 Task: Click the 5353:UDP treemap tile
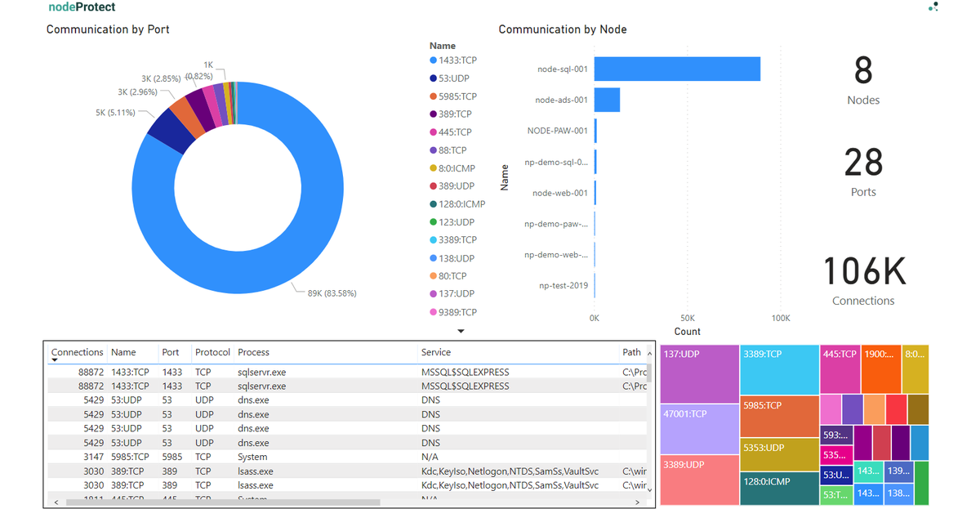pos(780,454)
